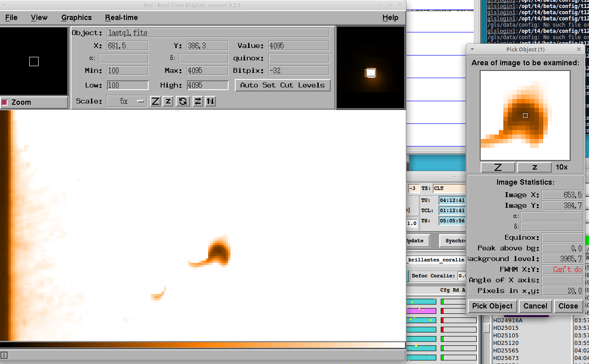Open the Scale 5x dropdown menu
589x364 pixels.
point(126,101)
